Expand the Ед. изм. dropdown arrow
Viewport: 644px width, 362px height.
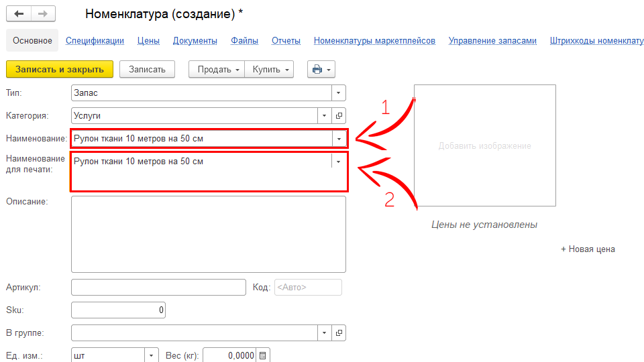click(x=152, y=355)
